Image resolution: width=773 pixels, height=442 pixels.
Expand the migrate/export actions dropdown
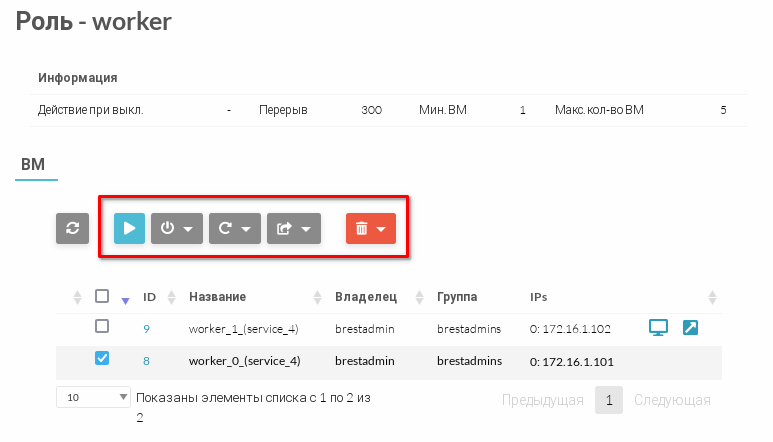293,228
